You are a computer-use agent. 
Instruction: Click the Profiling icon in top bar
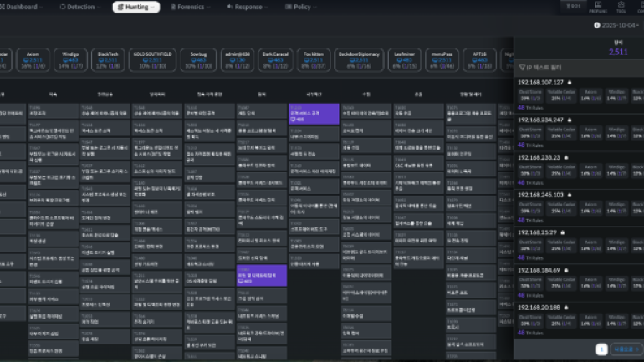pyautogui.click(x=598, y=8)
